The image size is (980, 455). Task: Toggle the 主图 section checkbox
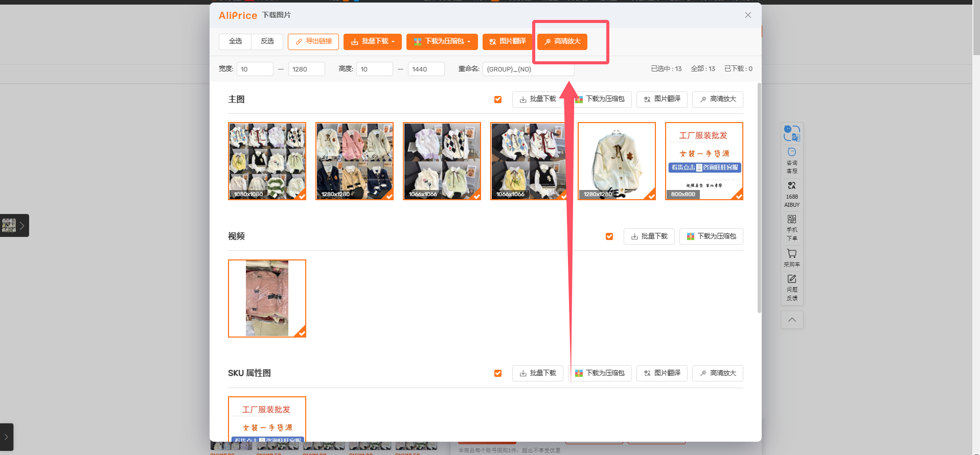click(498, 100)
